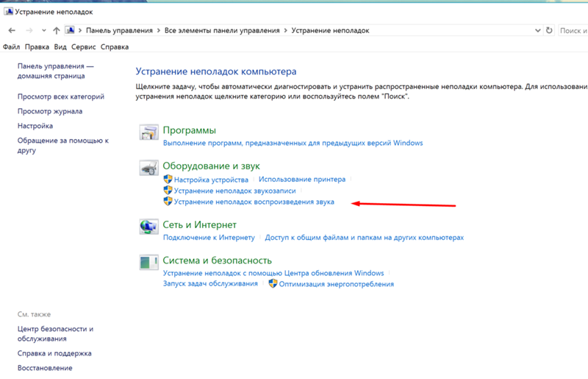This screenshot has width=588, height=379.
Task: Expand chevron after Панель управления breadcrumb
Action: tap(159, 30)
